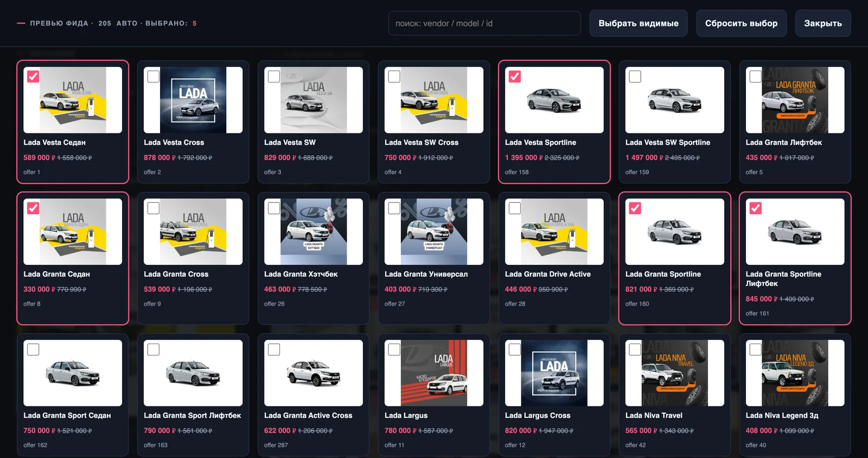Uncheck the Lada Vesta Седан checkbox
Screen dimensions: 868x458
(x=33, y=77)
